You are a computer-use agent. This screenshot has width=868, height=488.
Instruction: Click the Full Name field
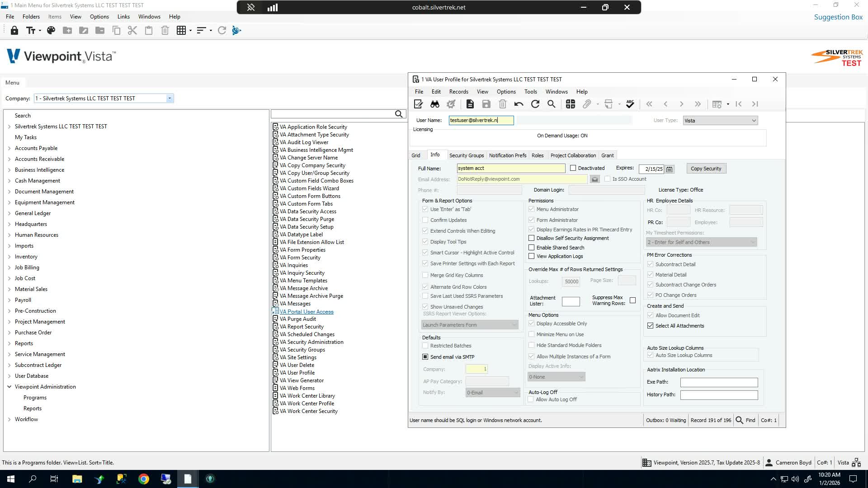coord(511,169)
